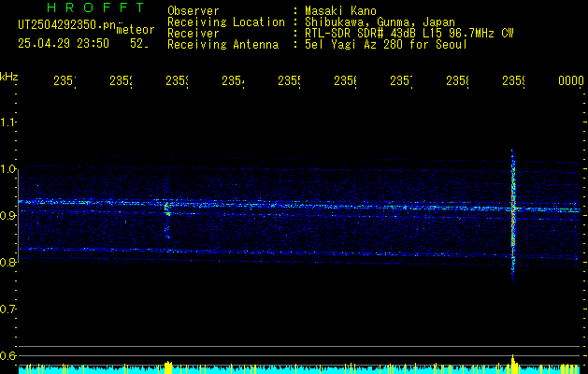Screen dimensions: 588x374
Task: Select the UT2504292350 file name text
Action: click(66, 25)
